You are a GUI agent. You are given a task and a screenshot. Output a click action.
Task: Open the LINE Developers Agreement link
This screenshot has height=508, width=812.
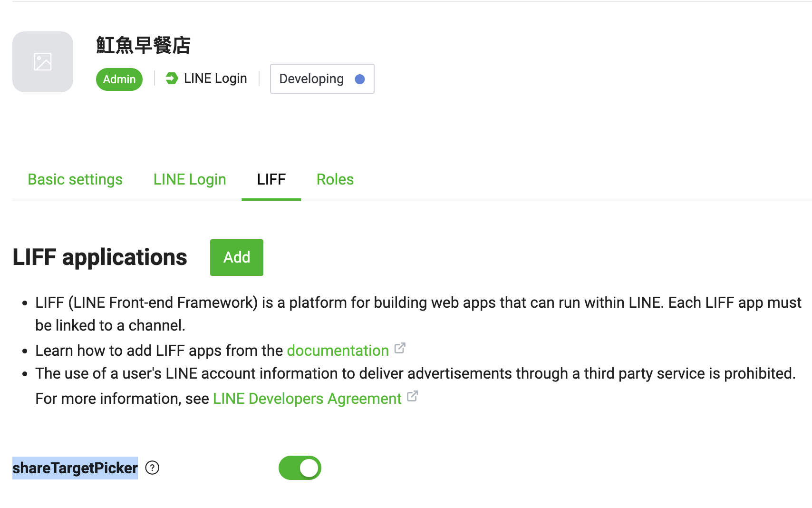[x=307, y=399]
